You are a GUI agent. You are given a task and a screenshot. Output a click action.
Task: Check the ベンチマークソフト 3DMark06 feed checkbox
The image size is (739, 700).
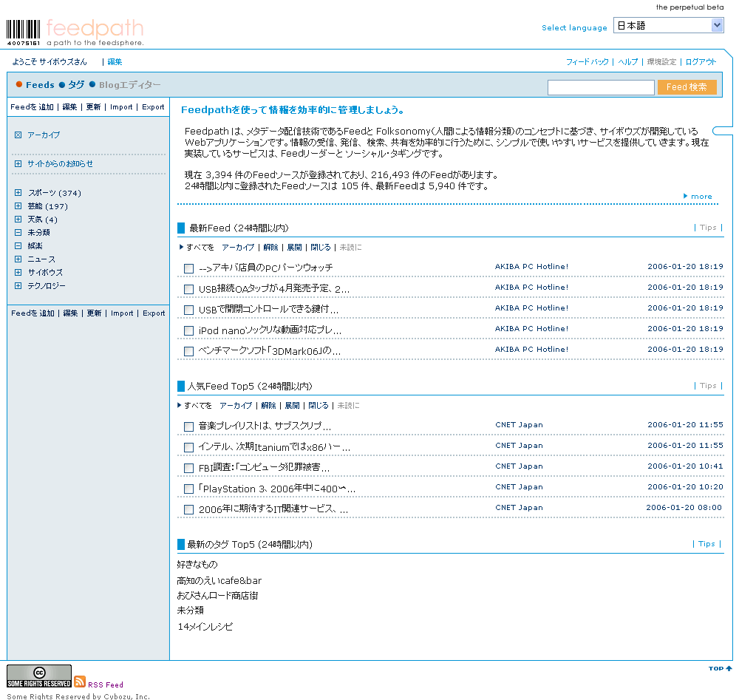click(188, 352)
